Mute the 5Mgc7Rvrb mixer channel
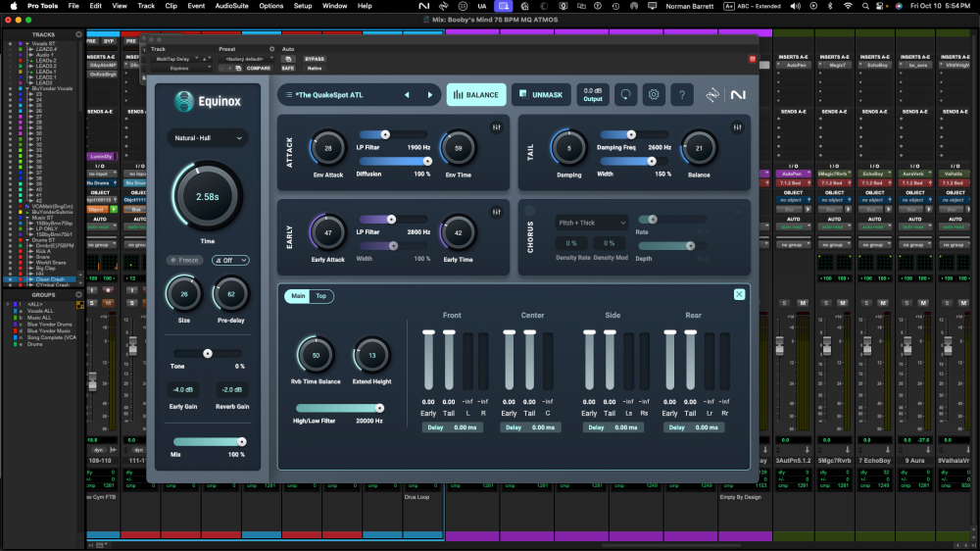Image resolution: width=980 pixels, height=551 pixels. pos(843,303)
